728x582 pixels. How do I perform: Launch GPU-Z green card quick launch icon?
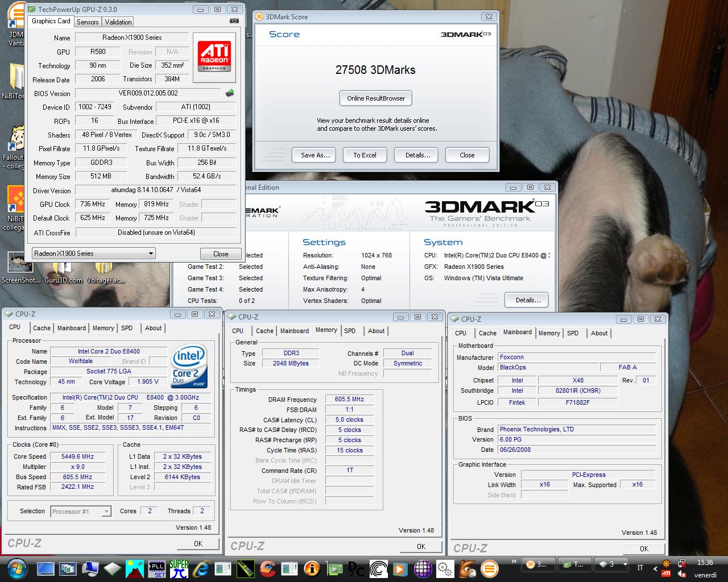334,568
